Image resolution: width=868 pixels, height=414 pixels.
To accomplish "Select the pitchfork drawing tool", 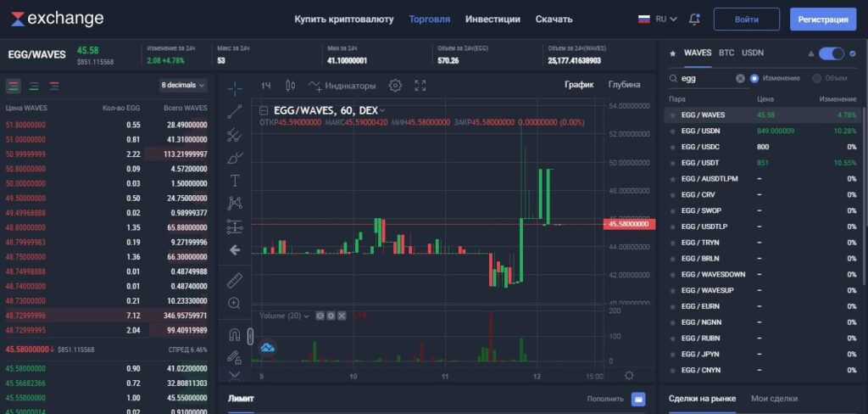I will (235, 135).
